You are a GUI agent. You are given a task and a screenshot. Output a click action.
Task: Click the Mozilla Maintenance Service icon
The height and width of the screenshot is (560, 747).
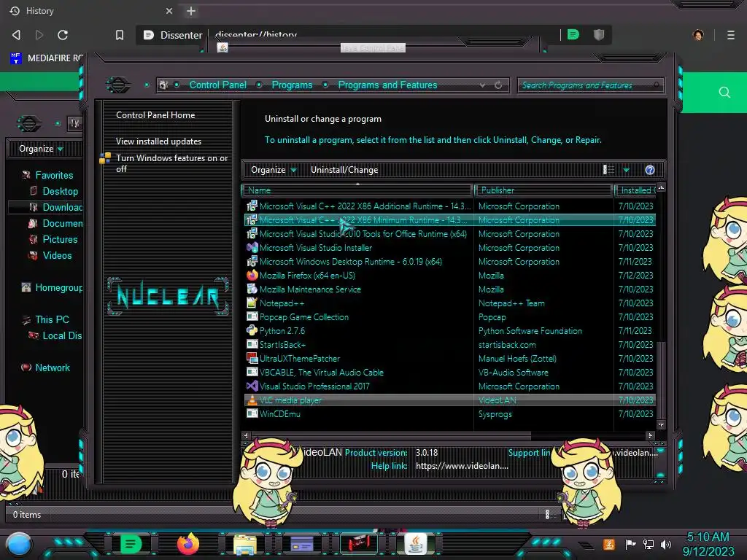coord(252,289)
